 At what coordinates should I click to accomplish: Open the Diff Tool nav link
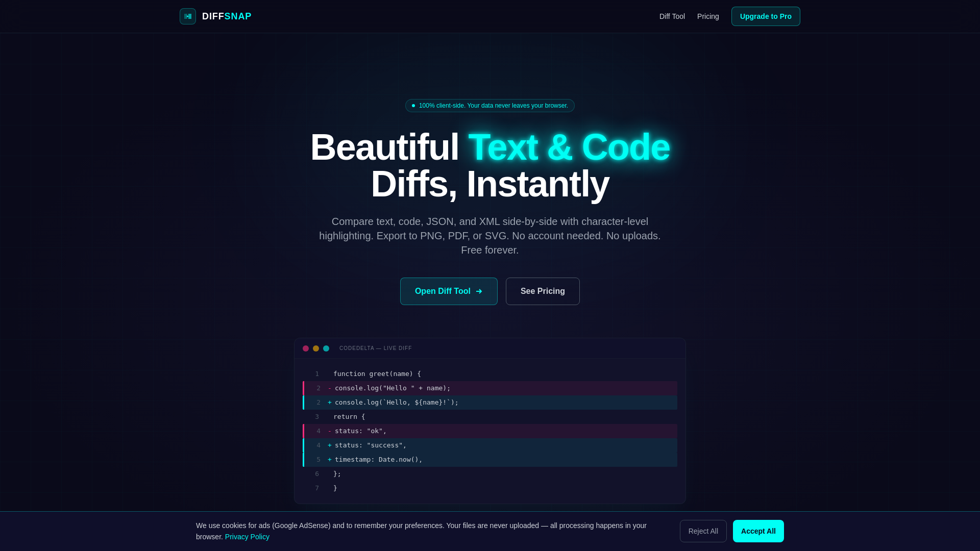pyautogui.click(x=672, y=16)
